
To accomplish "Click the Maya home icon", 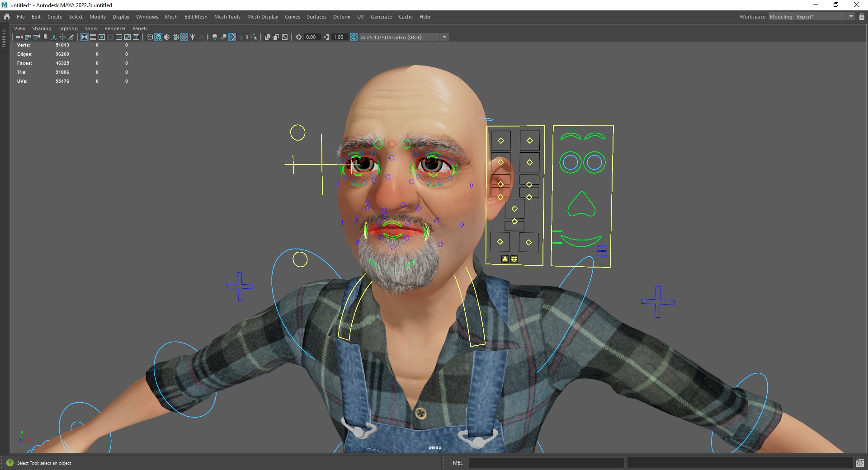I will coord(7,17).
